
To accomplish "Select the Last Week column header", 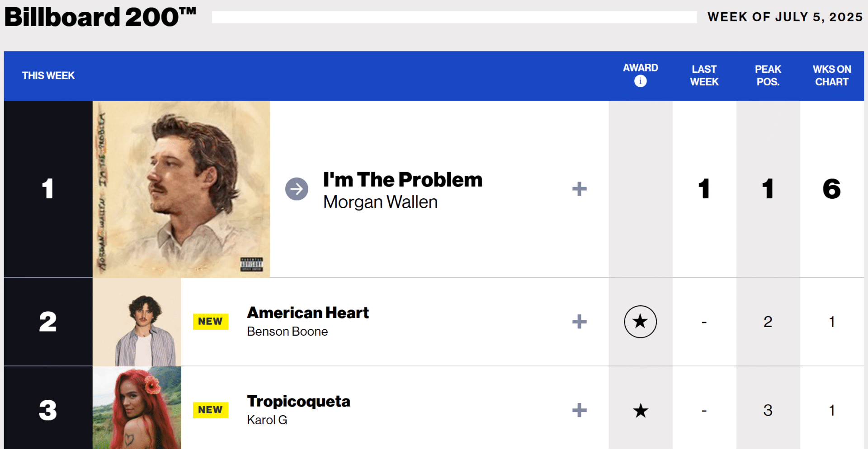I will point(704,75).
